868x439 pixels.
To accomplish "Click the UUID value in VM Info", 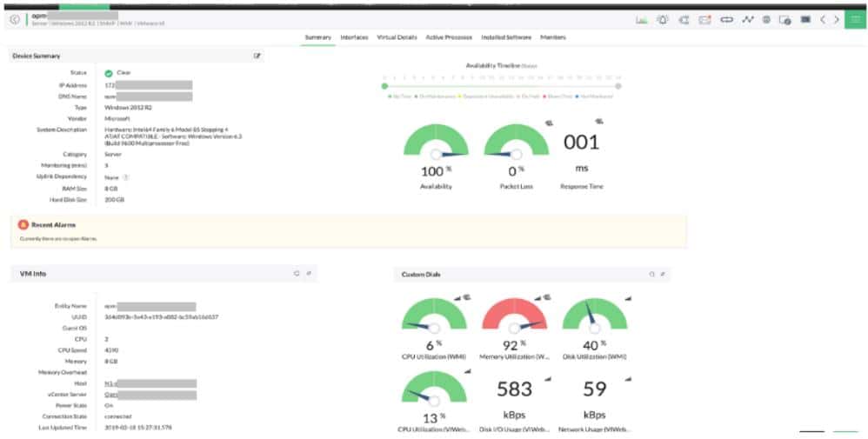I will point(161,317).
